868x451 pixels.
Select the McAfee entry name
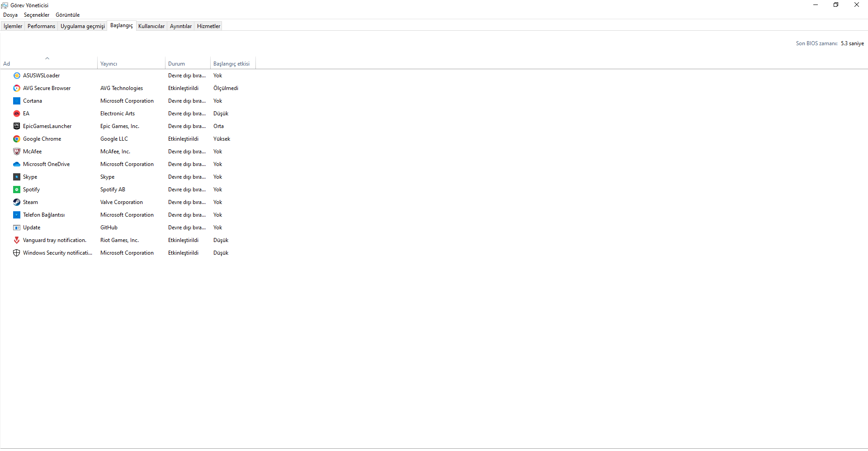coord(33,152)
